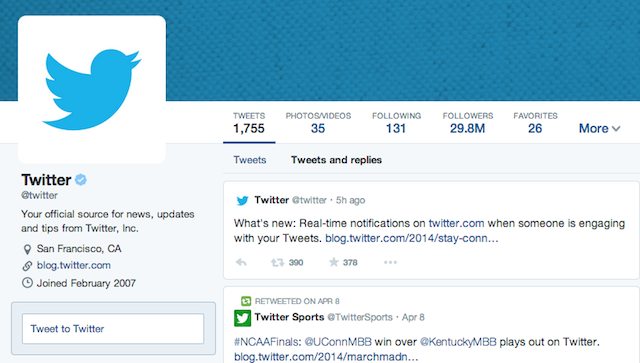
Task: Favorite the real-time notifications tweet
Action: [x=333, y=262]
